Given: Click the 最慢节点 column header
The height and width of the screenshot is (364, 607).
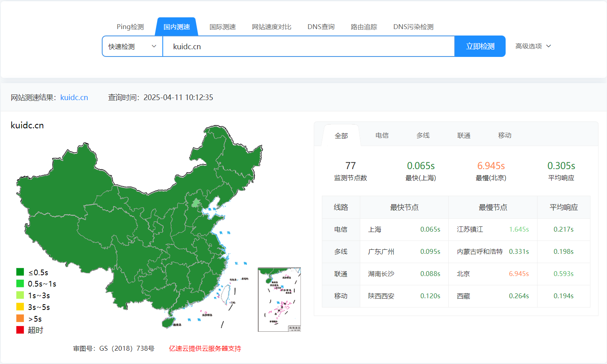Looking at the screenshot, I should tap(493, 207).
